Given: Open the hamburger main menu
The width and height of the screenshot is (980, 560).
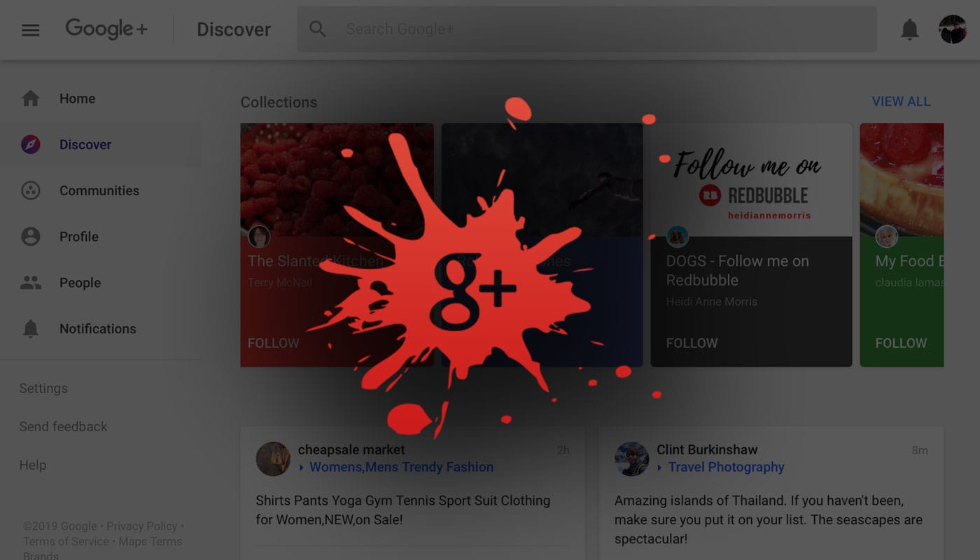Looking at the screenshot, I should [31, 30].
